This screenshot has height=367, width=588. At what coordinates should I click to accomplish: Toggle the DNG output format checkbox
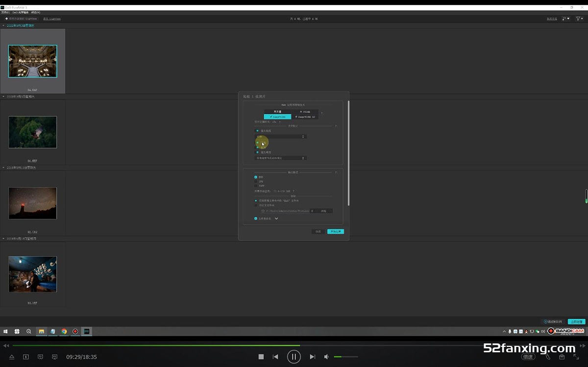[x=256, y=177]
